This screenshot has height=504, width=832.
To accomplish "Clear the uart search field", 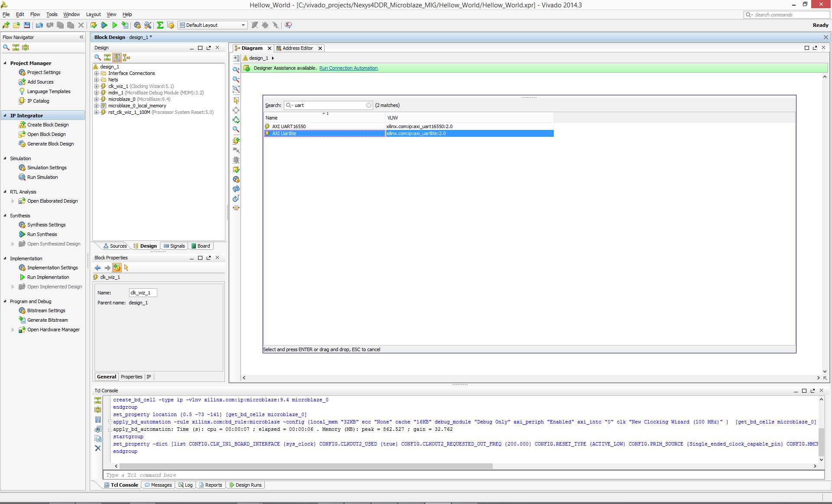I will [368, 105].
